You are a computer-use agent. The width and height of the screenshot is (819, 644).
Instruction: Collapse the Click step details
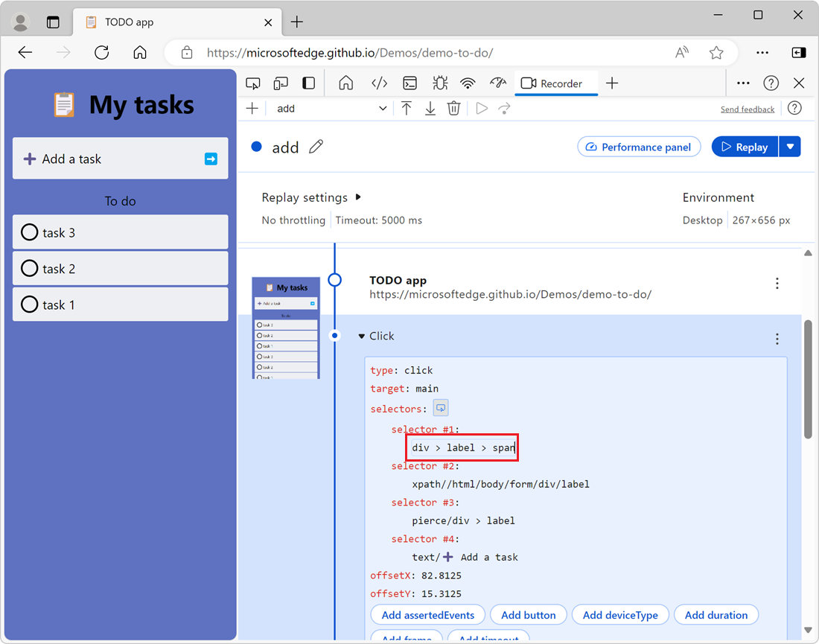pos(362,337)
